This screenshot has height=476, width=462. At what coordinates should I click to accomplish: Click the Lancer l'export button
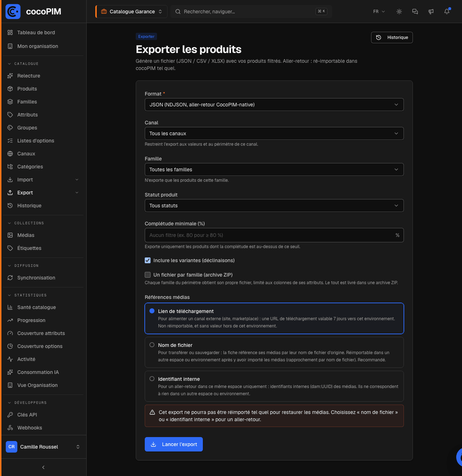coord(174,444)
